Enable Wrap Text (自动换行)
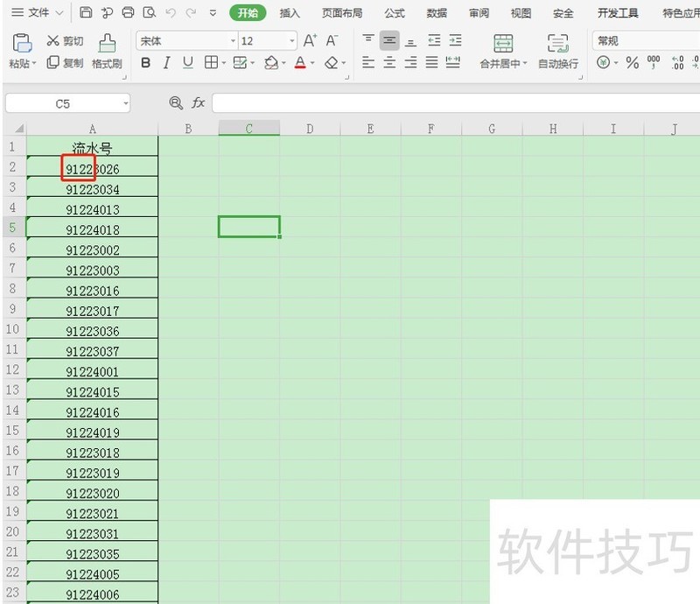This screenshot has height=604, width=700. pyautogui.click(x=557, y=53)
